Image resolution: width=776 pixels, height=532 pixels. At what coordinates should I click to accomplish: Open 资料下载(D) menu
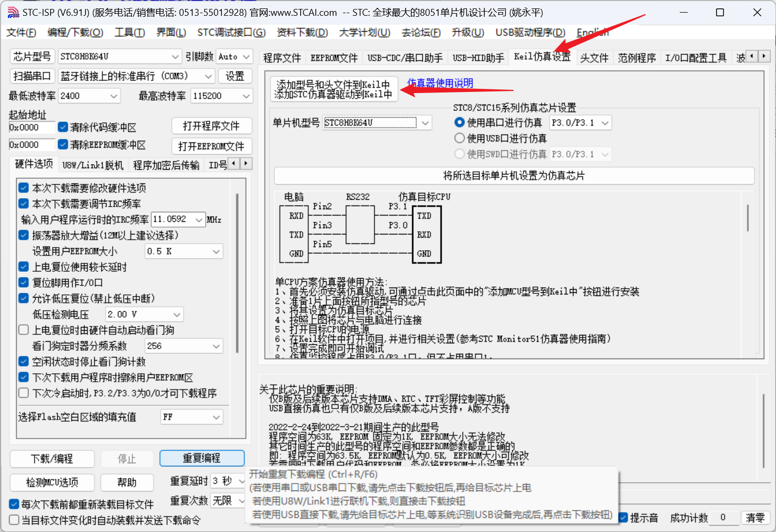point(302,33)
